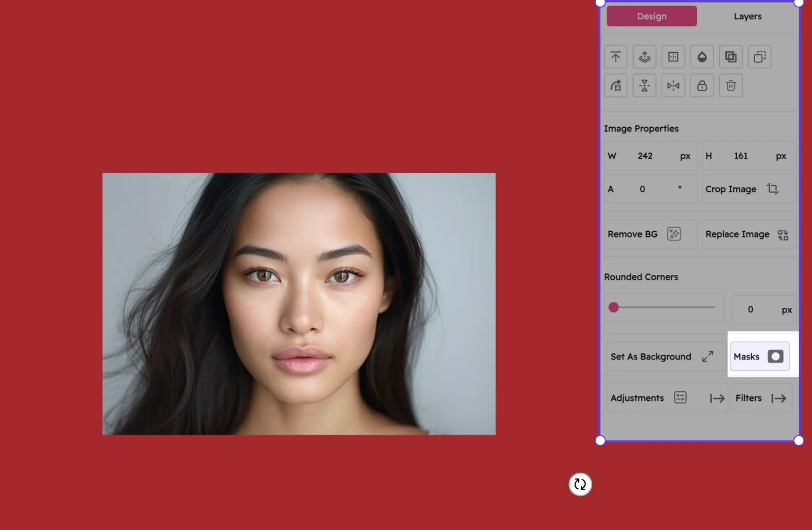Click Set As Background button
This screenshot has height=530, width=812.
click(x=666, y=357)
